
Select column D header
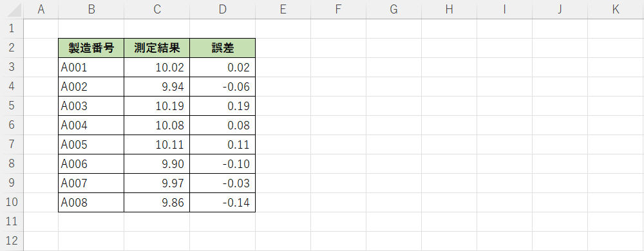click(x=223, y=10)
